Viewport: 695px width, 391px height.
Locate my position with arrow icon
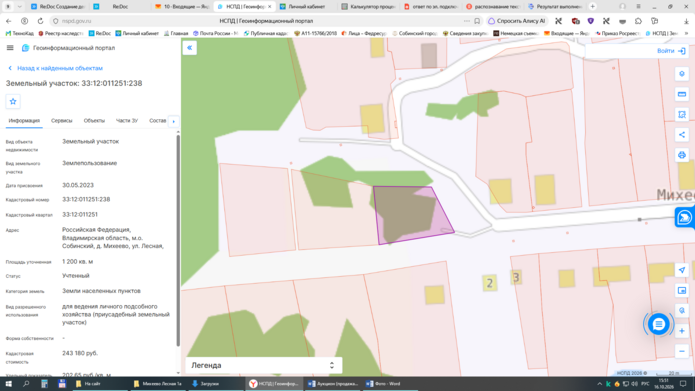(x=682, y=270)
